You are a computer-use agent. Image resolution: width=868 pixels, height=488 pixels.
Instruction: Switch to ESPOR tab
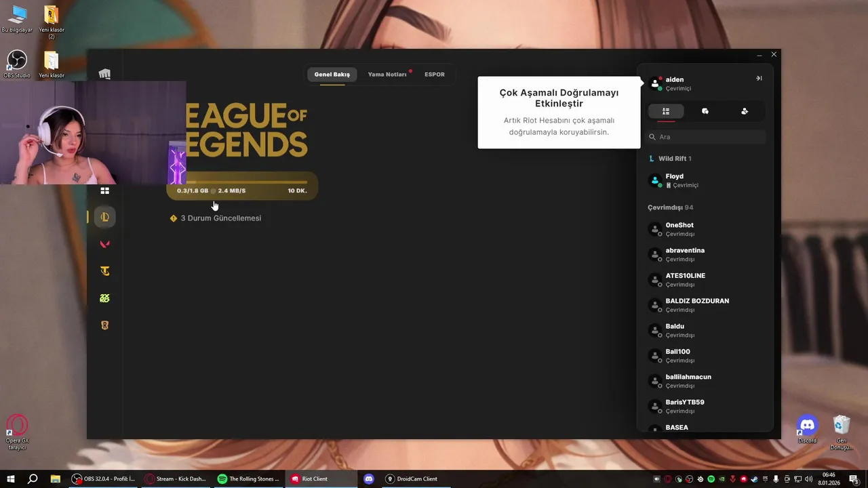click(x=435, y=75)
